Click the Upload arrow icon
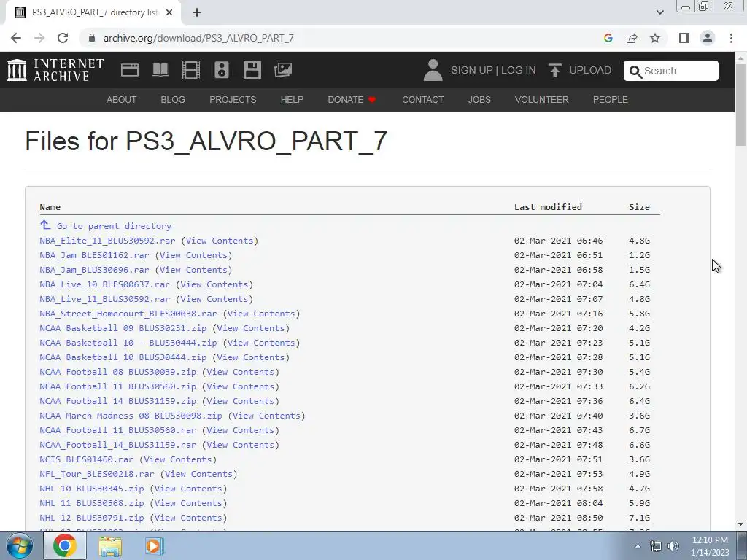 click(x=554, y=71)
